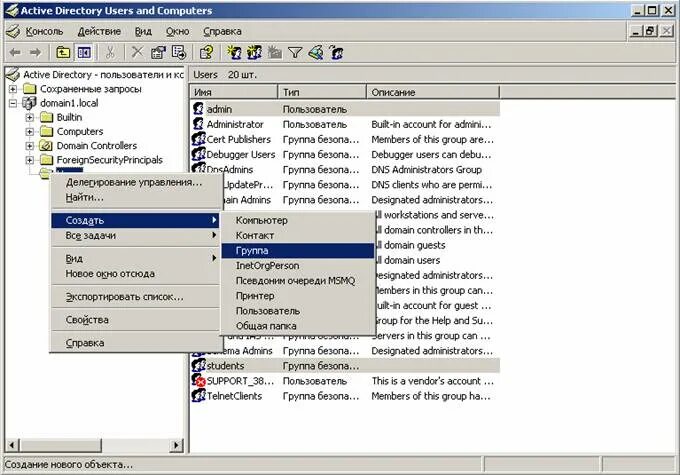Click the Export List toolbar icon
This screenshot has height=475, width=680.
179,53
